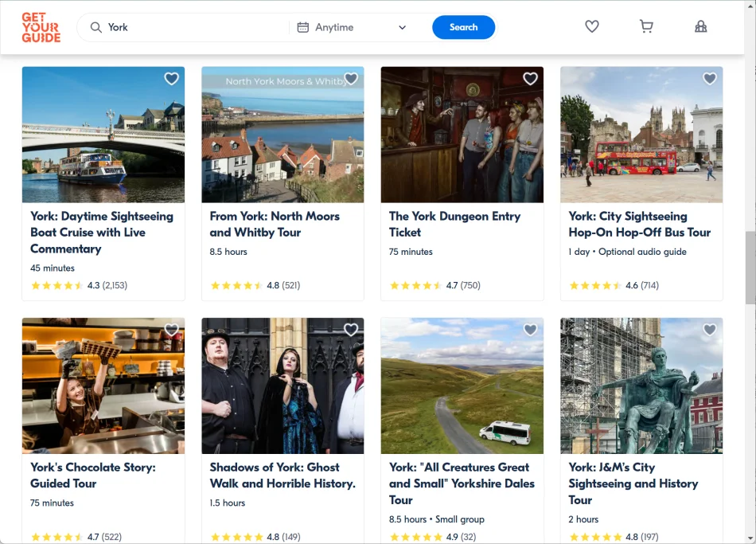Viewport: 756px width, 544px height.
Task: Click the GetYourGuide logo
Action: coord(41,27)
